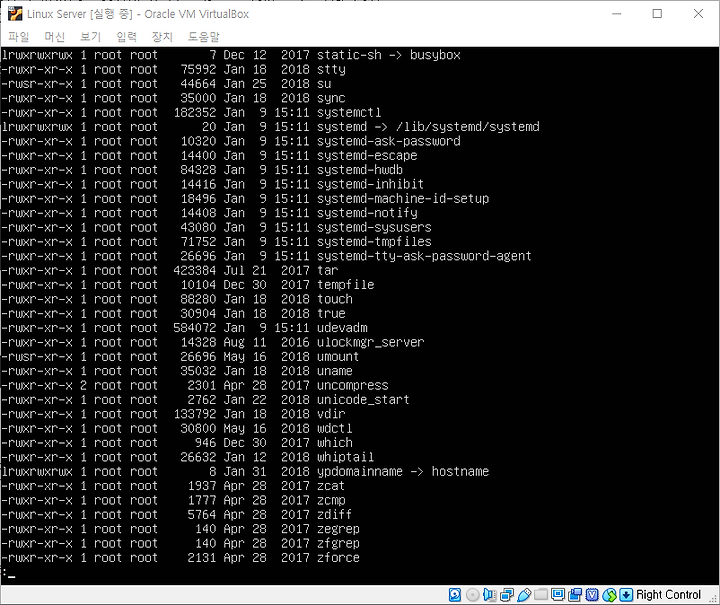Click the 'which' file name
720x605 pixels.
coord(335,443)
